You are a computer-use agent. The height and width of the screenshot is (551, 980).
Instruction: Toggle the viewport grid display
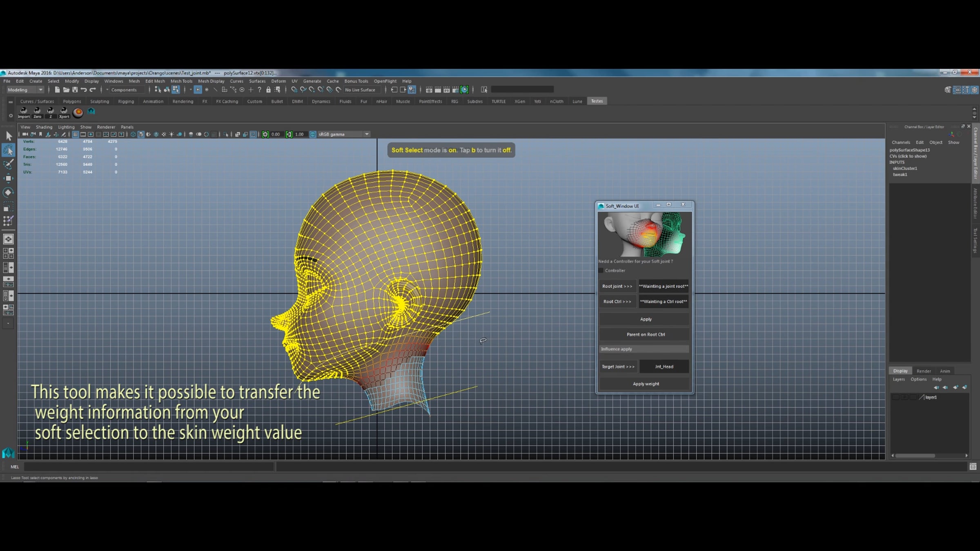[76, 134]
